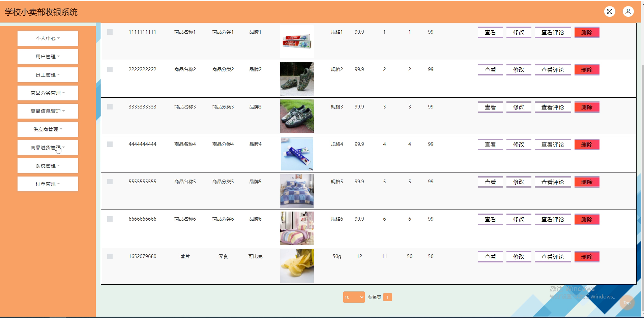This screenshot has width=644, height=318.
Task: Open the user profile icon in header
Action: 628,12
